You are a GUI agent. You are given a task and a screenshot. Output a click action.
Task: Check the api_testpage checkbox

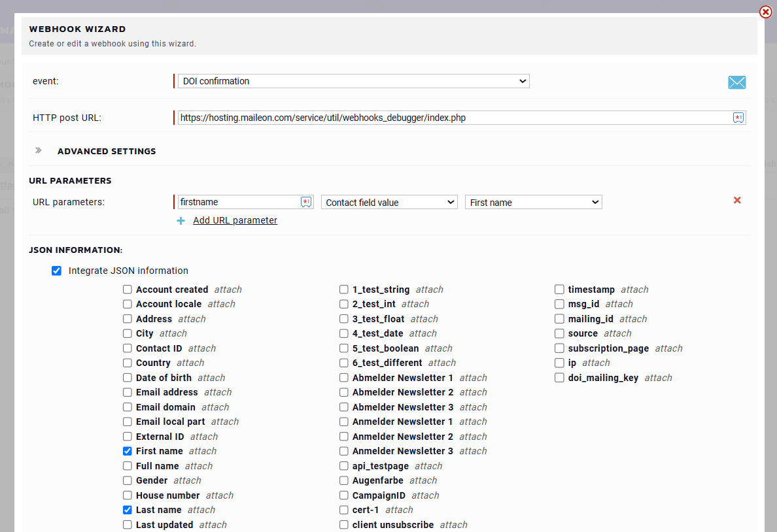[344, 466]
